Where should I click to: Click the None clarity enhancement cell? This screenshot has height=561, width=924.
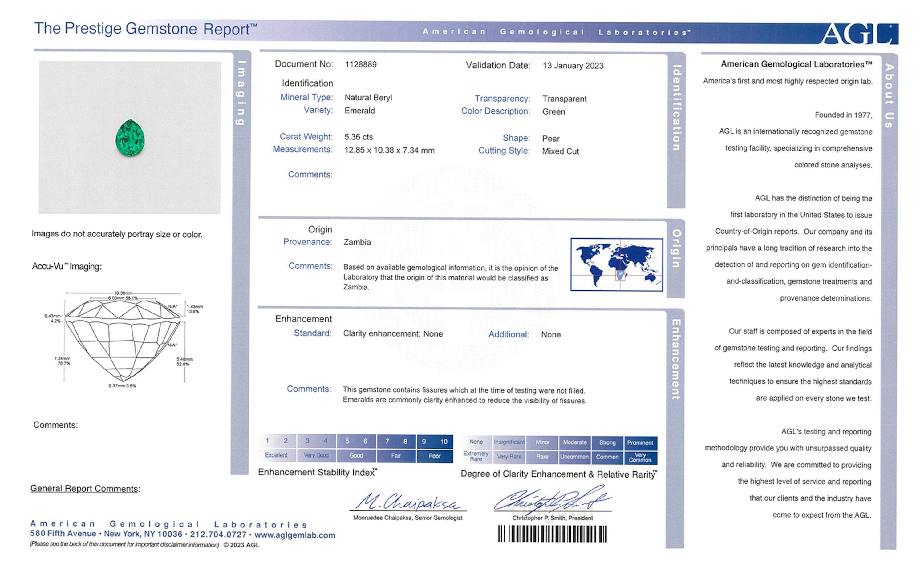coord(476,442)
